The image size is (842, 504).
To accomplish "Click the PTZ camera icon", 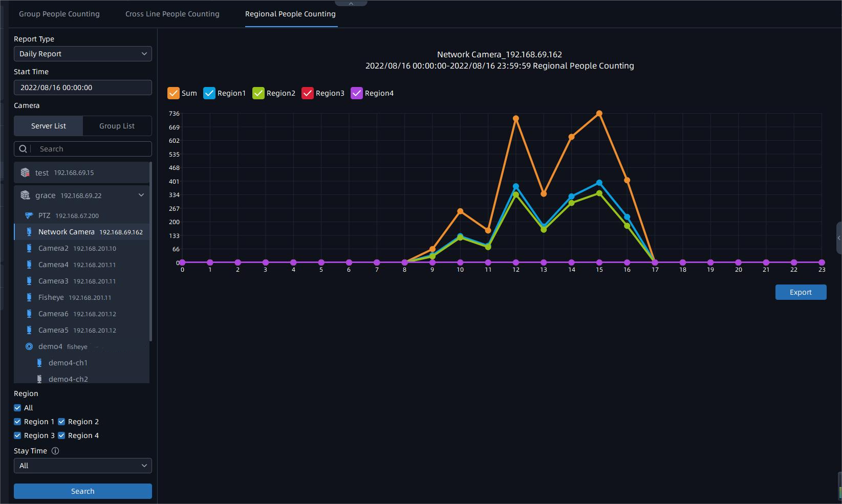I will (x=29, y=215).
